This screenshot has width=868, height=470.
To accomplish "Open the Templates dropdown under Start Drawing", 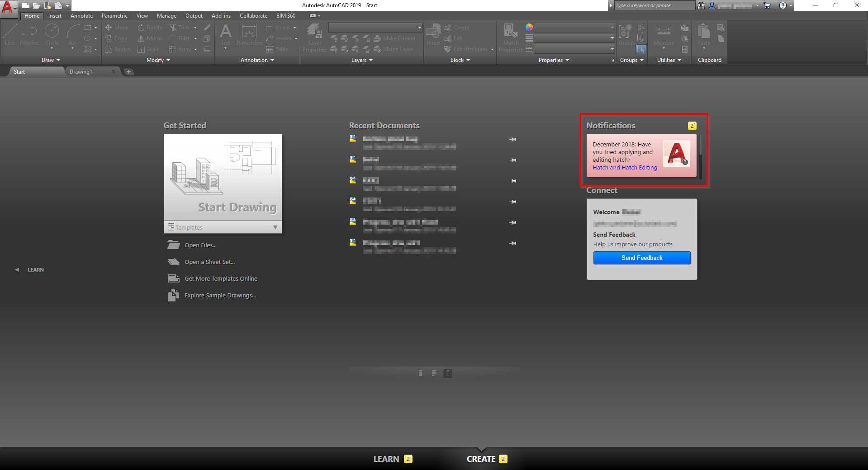I will click(x=275, y=227).
